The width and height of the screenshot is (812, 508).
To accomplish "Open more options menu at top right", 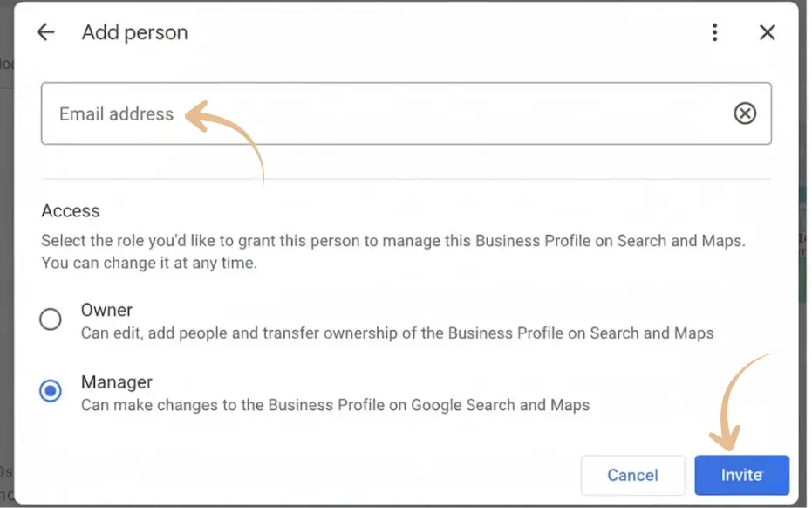I will [x=714, y=32].
